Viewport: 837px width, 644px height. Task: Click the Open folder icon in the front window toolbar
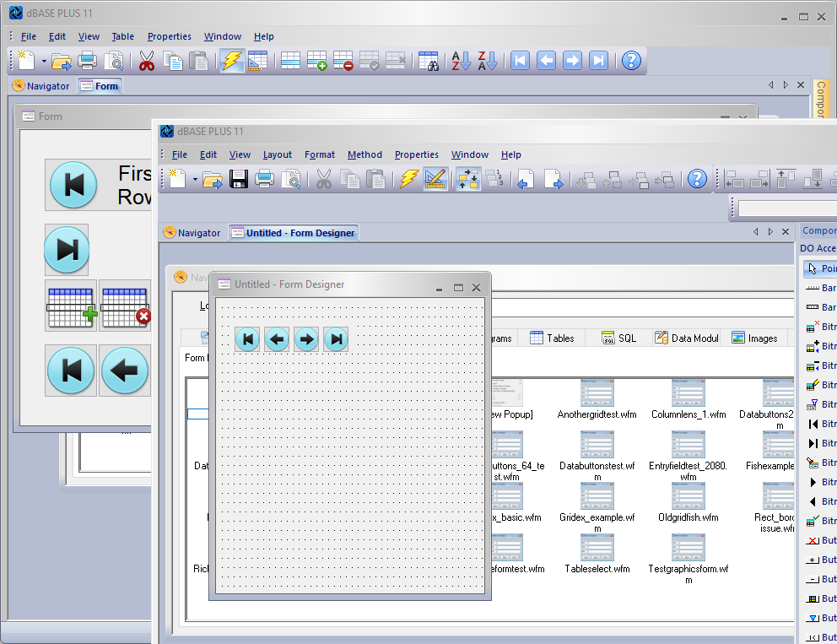[213, 179]
